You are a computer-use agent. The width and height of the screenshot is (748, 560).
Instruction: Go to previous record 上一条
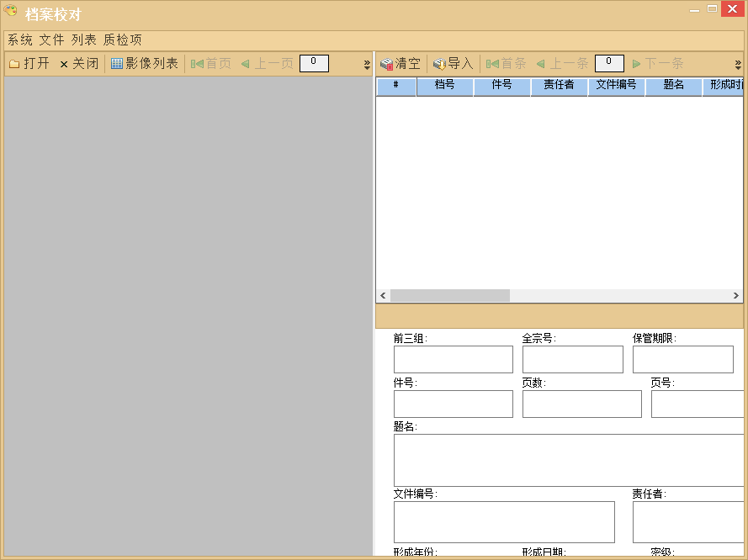pyautogui.click(x=562, y=63)
